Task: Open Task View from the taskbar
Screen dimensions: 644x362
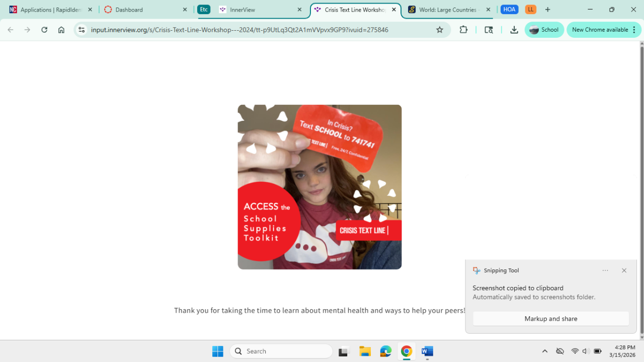Action: click(344, 351)
